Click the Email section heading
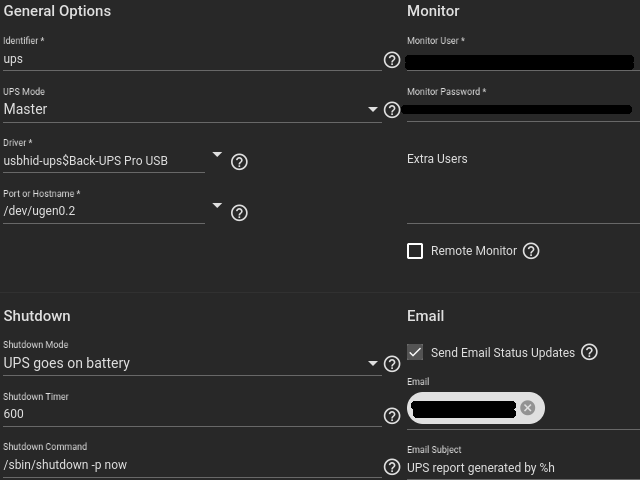 tap(425, 316)
